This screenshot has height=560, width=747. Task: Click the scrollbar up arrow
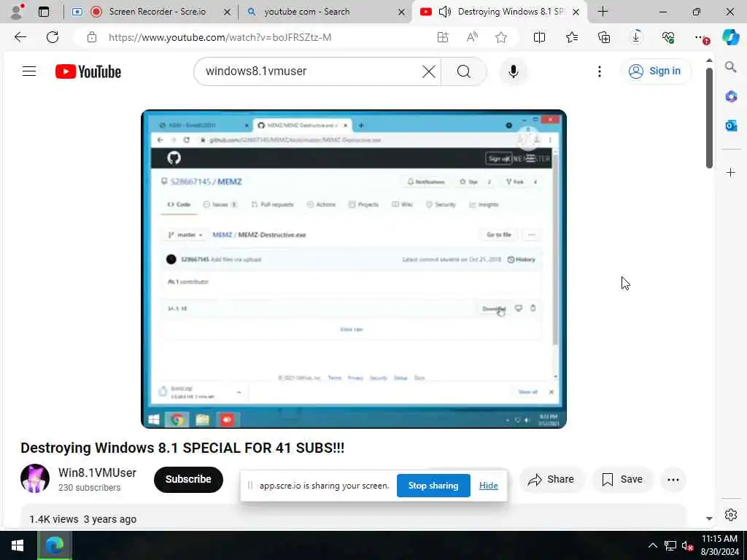[x=709, y=61]
